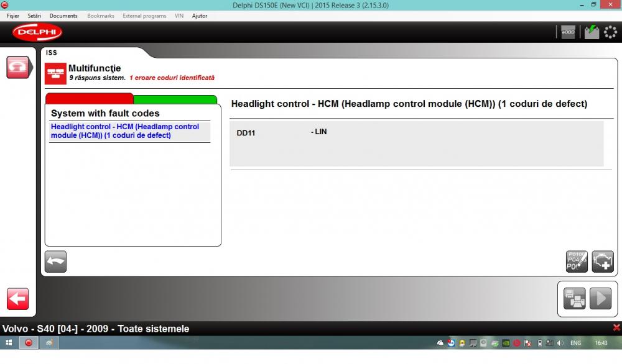
Task: Open the engine diagnostics plus icon
Action: (x=603, y=262)
